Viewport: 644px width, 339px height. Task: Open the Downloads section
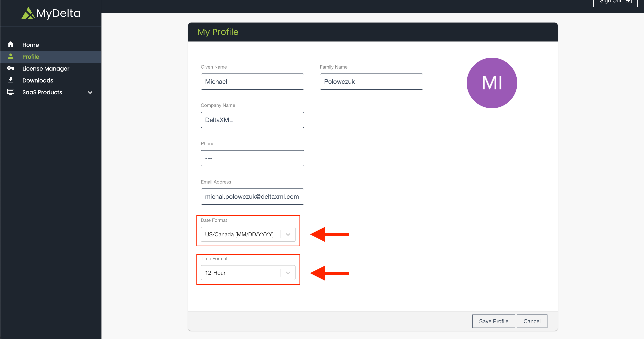coord(38,80)
